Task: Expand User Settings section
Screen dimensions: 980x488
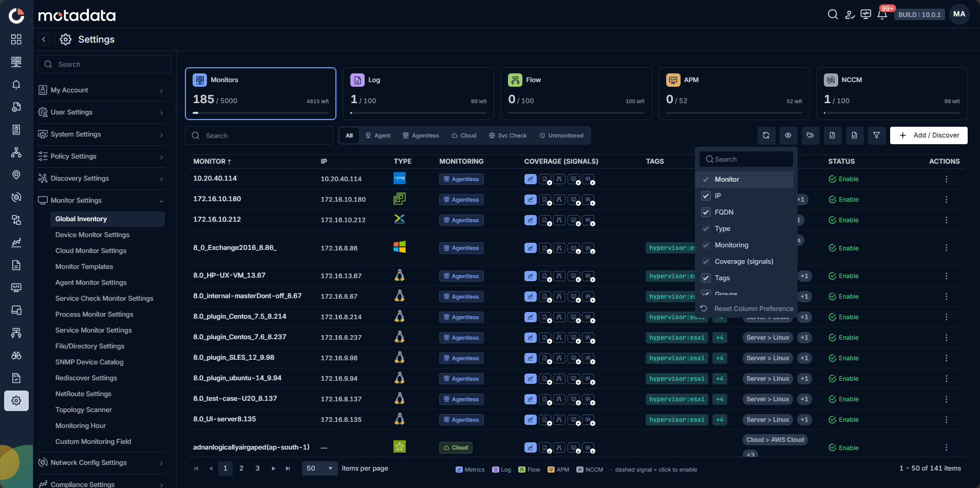Action: point(101,112)
